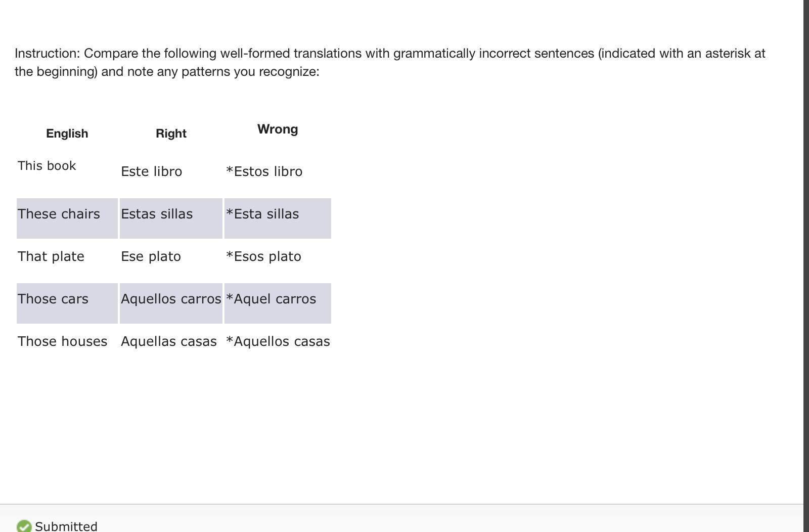Select the 'These chairs' cell
Screen dimensions: 809x532
(x=59, y=214)
